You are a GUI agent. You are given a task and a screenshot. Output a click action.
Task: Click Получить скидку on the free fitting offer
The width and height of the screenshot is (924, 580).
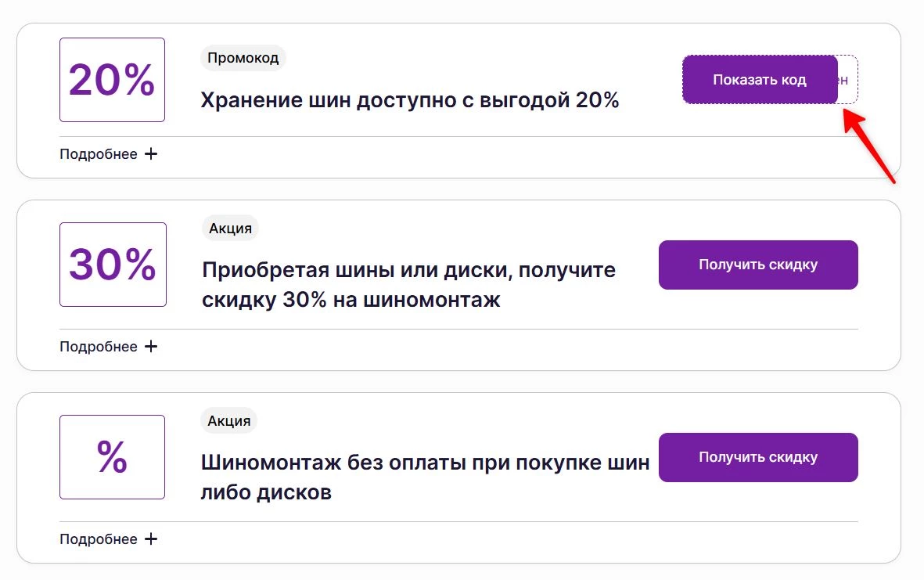point(757,457)
